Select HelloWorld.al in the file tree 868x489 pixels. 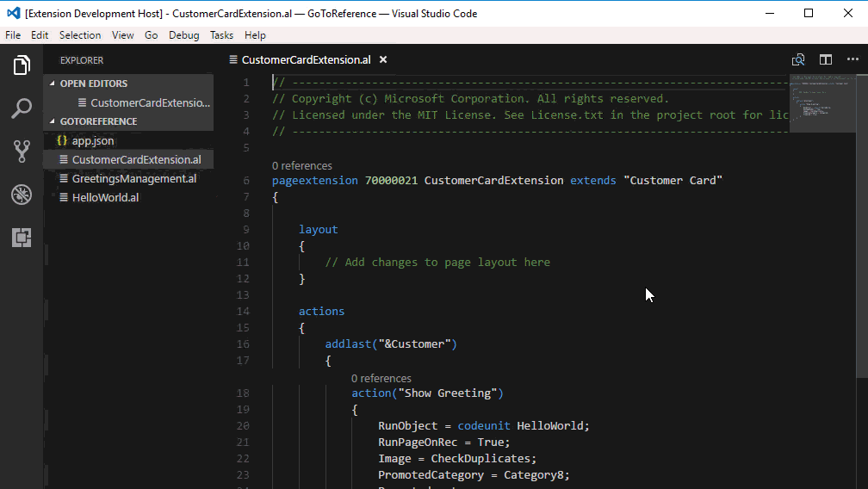click(105, 198)
